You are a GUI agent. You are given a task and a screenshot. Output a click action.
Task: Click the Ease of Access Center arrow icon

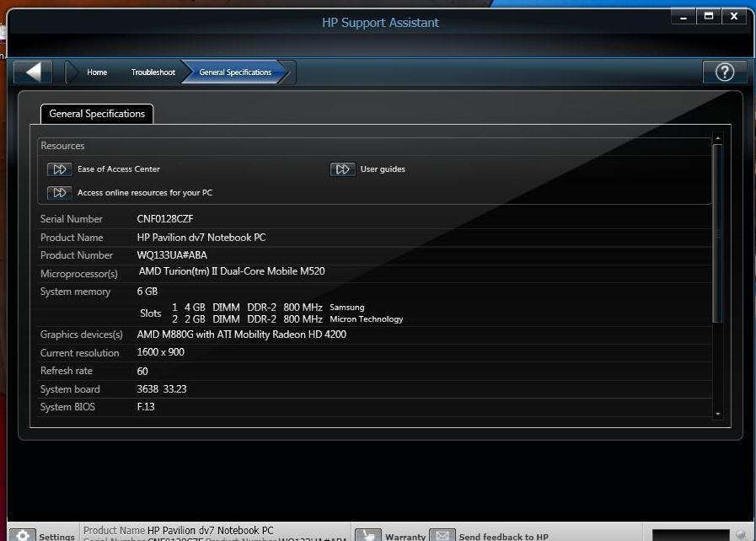coord(59,169)
